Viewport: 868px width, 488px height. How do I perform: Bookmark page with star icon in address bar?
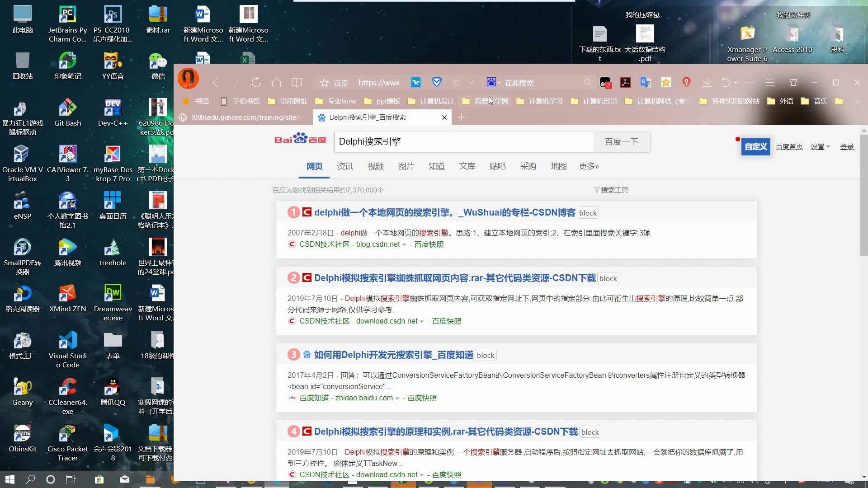pyautogui.click(x=324, y=83)
